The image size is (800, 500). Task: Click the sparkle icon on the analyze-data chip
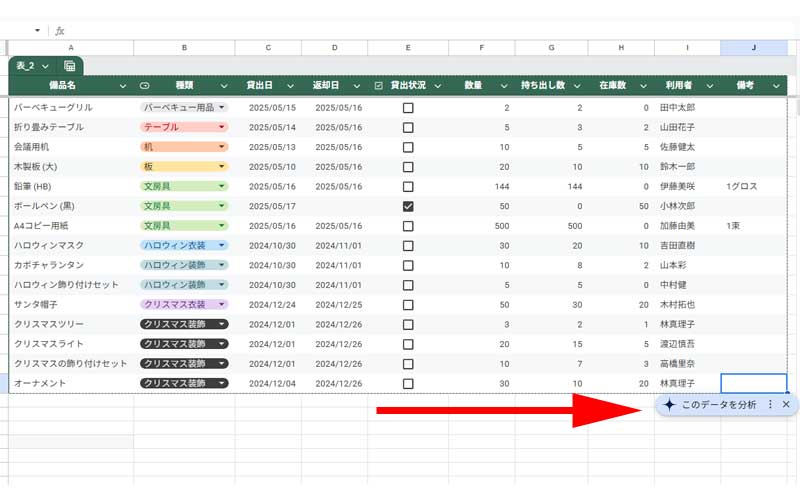[x=669, y=405]
